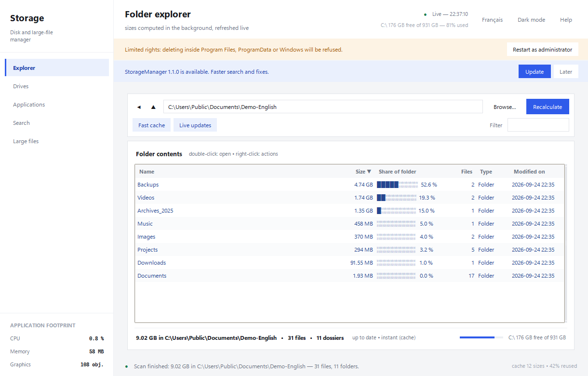This screenshot has height=376, width=588.
Task: Select the Projects folder row
Action: click(349, 250)
